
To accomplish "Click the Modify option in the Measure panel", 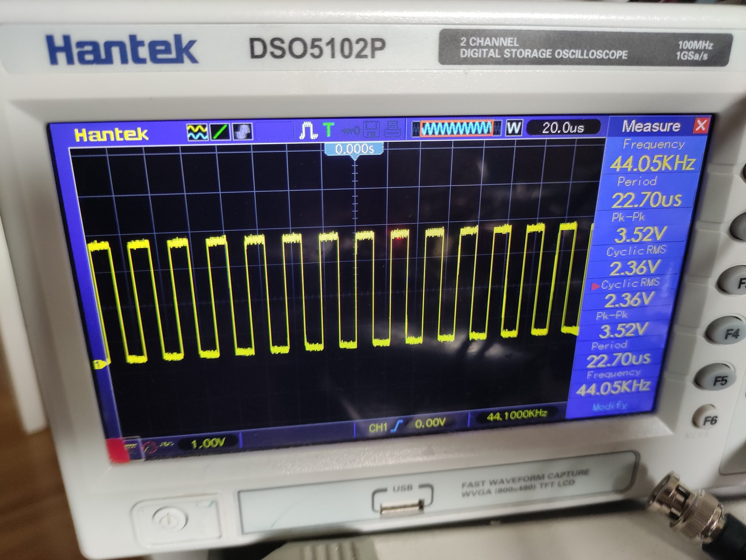I will click(609, 406).
